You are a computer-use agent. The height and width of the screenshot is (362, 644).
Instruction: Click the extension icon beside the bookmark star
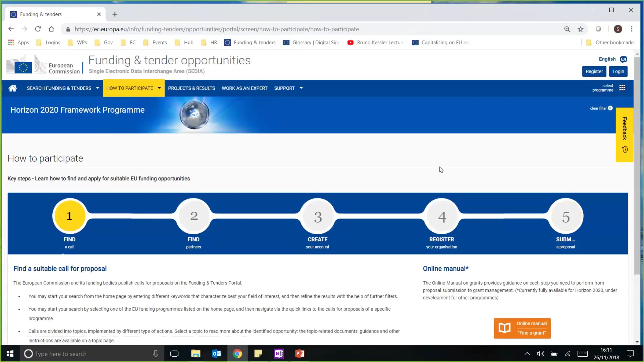click(x=598, y=29)
